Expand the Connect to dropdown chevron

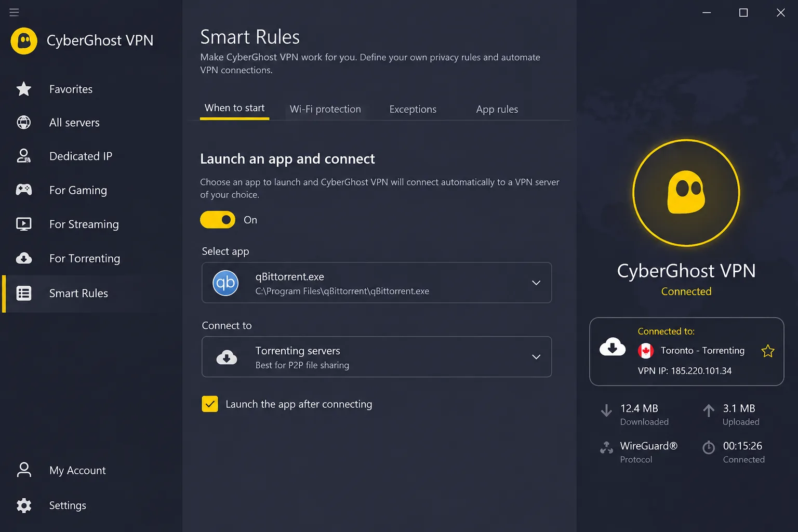[536, 357]
